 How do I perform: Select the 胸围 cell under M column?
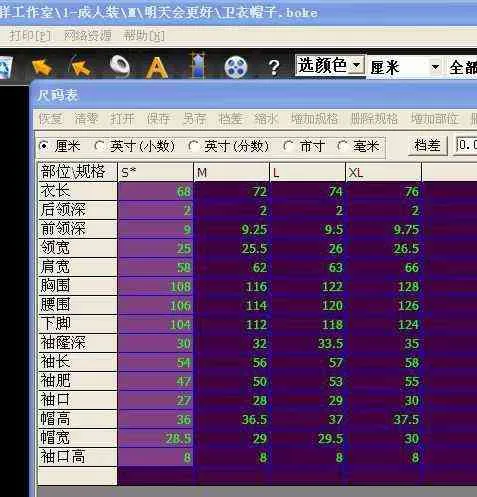pos(231,286)
